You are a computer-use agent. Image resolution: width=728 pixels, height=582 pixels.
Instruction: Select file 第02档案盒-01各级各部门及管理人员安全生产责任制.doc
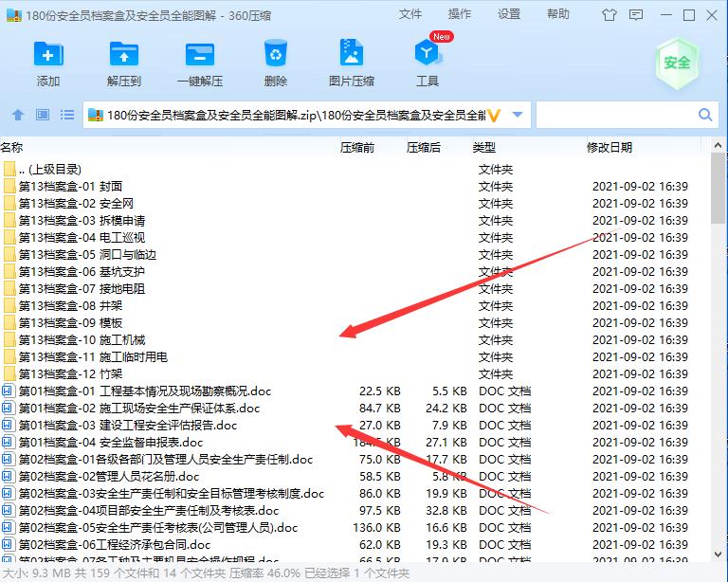(x=355, y=460)
